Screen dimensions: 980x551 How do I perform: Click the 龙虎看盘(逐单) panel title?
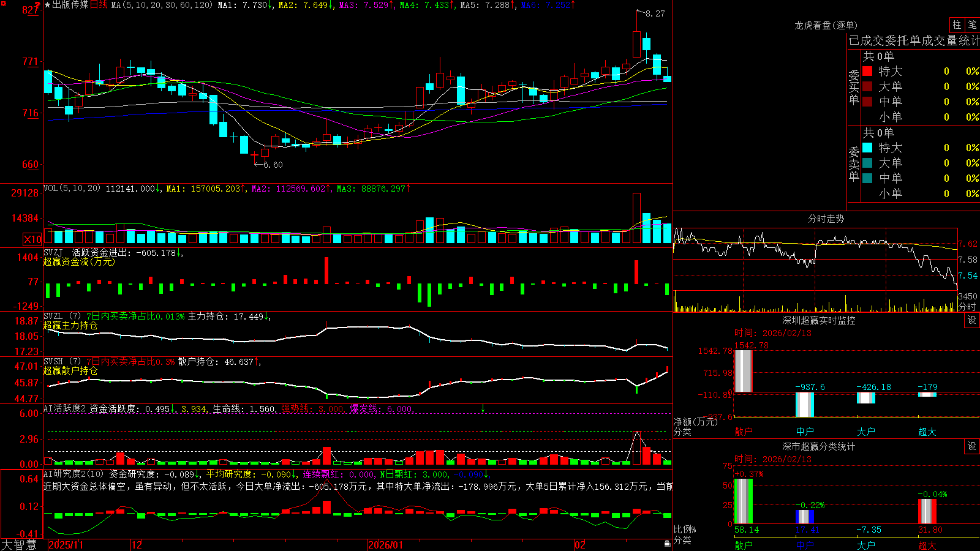[x=826, y=25]
